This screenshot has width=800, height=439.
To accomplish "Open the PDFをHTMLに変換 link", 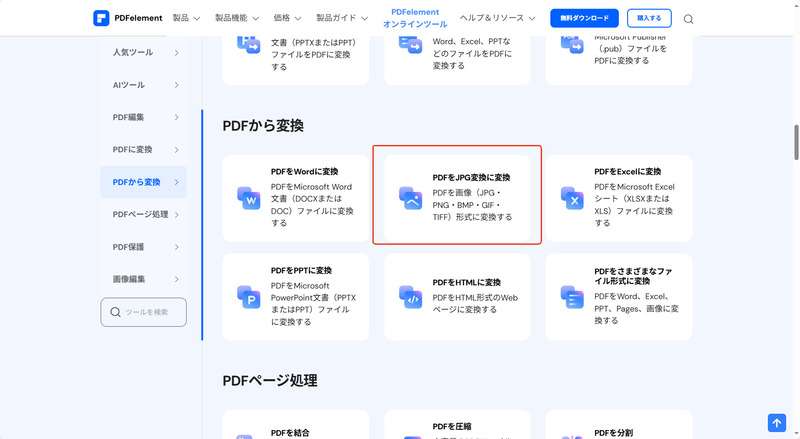I will click(x=466, y=282).
